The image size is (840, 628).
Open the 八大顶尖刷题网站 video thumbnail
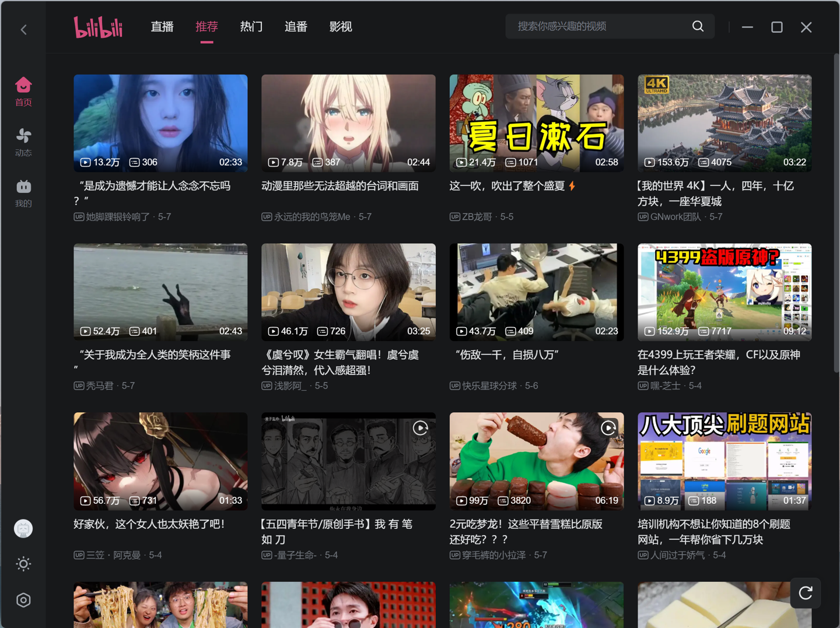724,461
